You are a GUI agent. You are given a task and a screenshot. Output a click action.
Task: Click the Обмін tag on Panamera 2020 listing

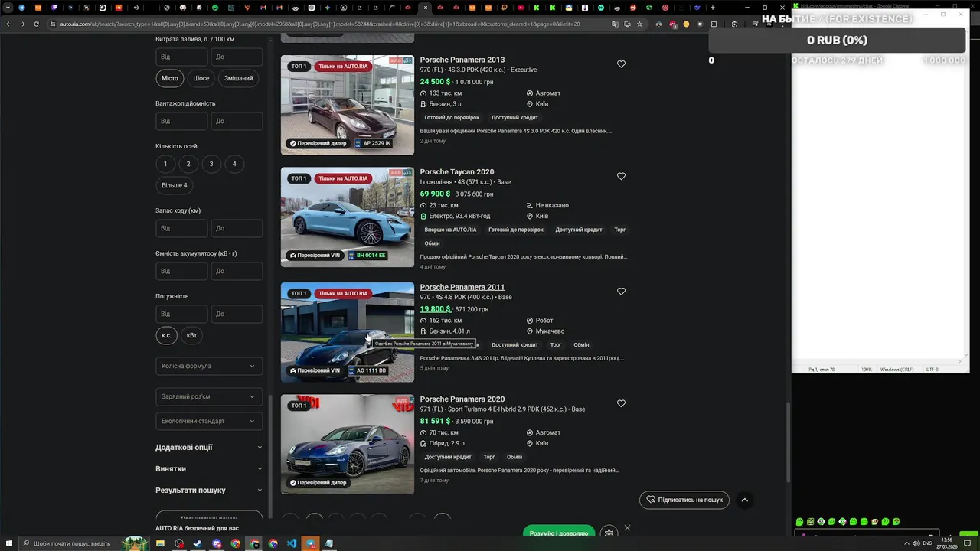(x=514, y=457)
